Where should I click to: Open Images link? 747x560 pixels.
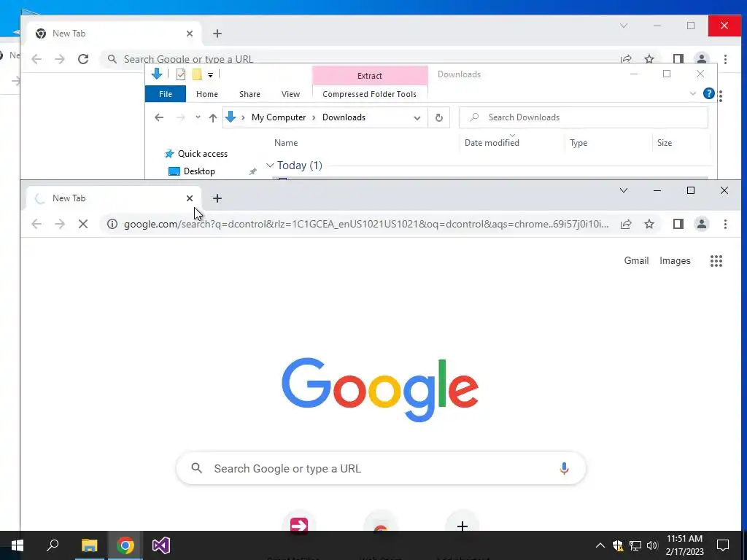tap(675, 261)
